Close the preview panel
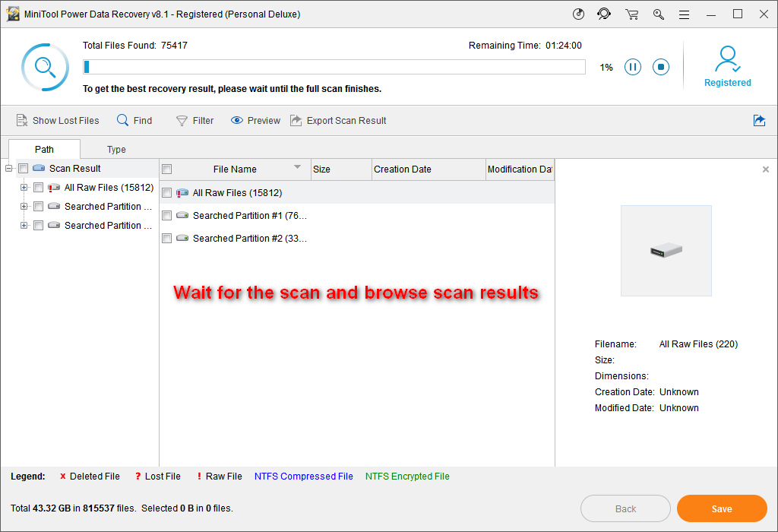The width and height of the screenshot is (778, 532). (766, 169)
